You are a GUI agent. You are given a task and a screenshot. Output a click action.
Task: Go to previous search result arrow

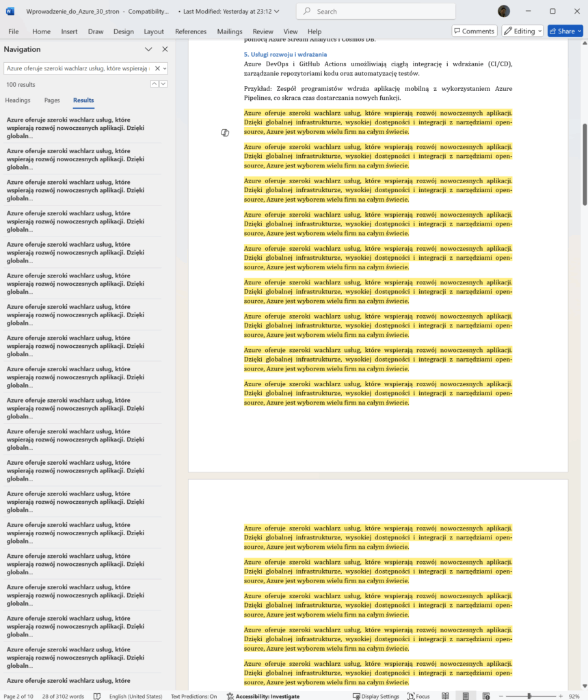154,84
